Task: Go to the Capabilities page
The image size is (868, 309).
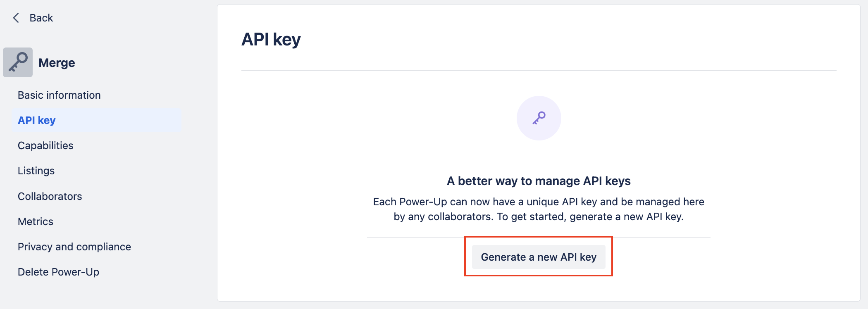Action: (45, 145)
